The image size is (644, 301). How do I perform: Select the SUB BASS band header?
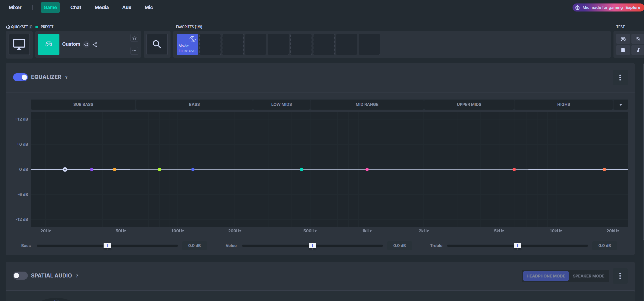pos(83,105)
